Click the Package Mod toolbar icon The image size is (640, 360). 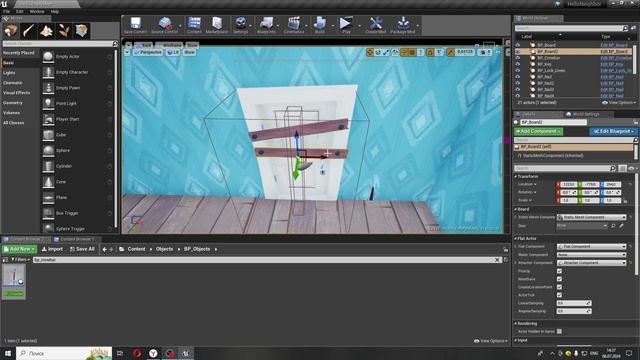click(402, 25)
